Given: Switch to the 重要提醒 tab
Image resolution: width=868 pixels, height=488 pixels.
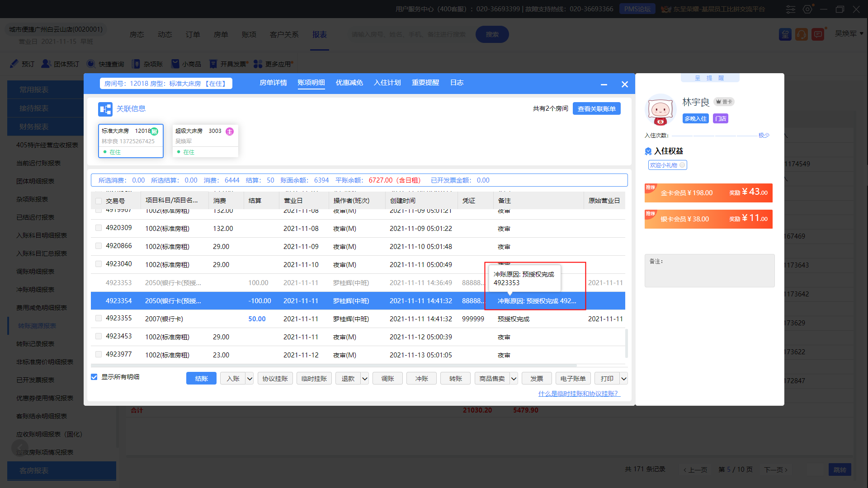Looking at the screenshot, I should [x=425, y=83].
